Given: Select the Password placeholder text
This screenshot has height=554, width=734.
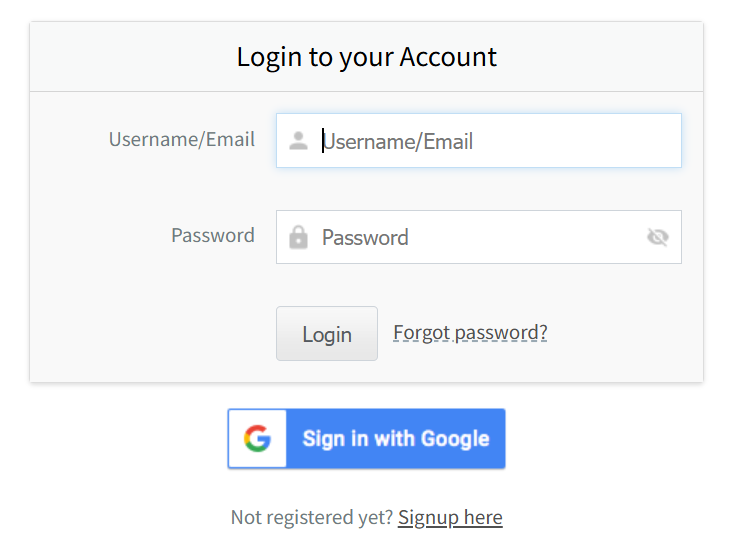Looking at the screenshot, I should click(365, 237).
